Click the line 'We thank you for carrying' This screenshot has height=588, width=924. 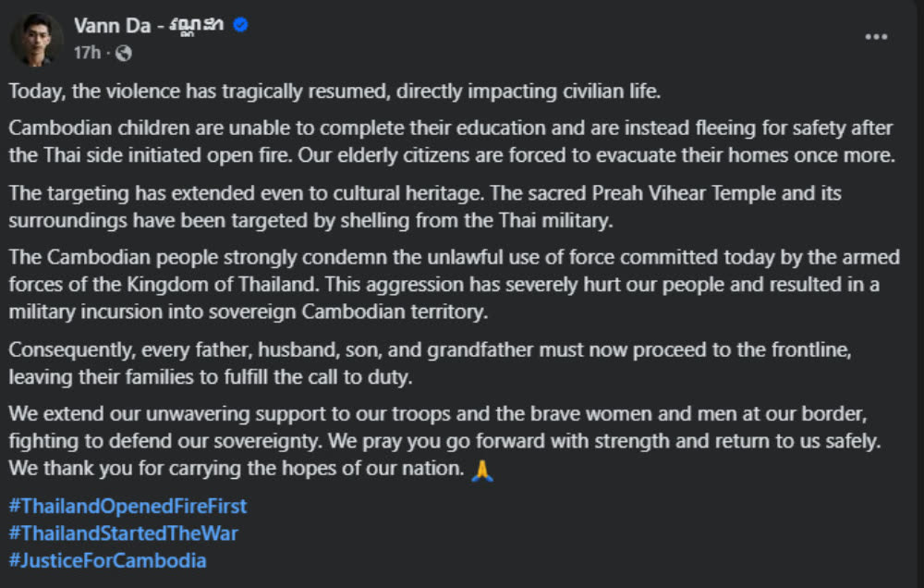point(236,469)
